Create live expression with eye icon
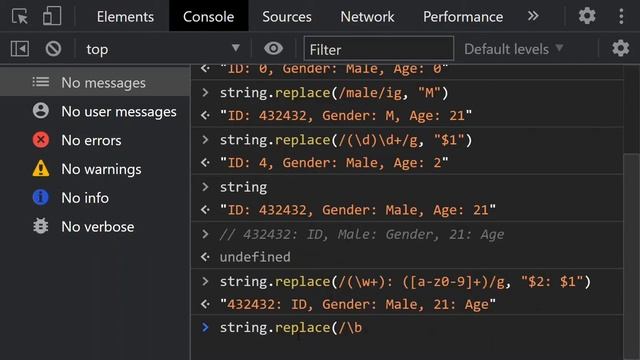 click(x=273, y=49)
